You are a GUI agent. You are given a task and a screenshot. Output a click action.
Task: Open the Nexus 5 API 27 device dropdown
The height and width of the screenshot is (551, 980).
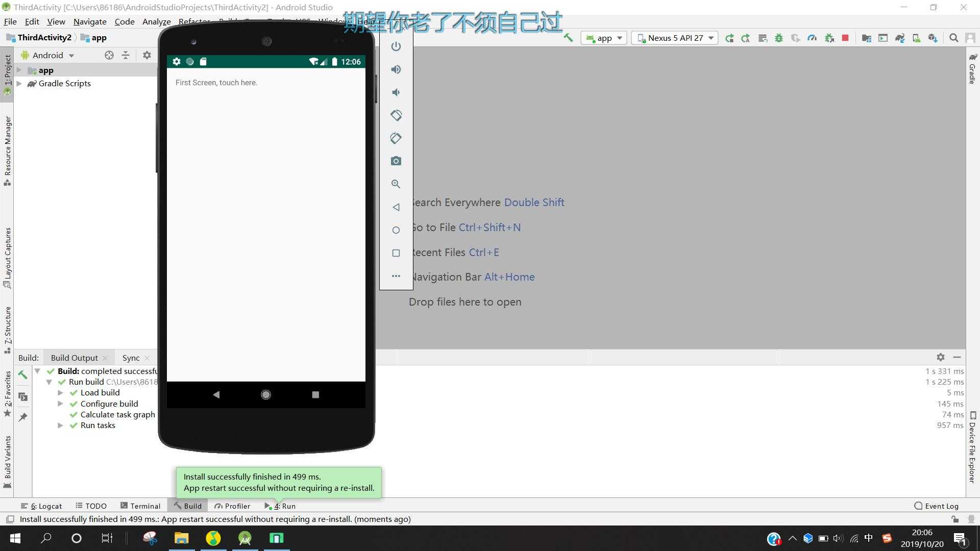coord(675,38)
